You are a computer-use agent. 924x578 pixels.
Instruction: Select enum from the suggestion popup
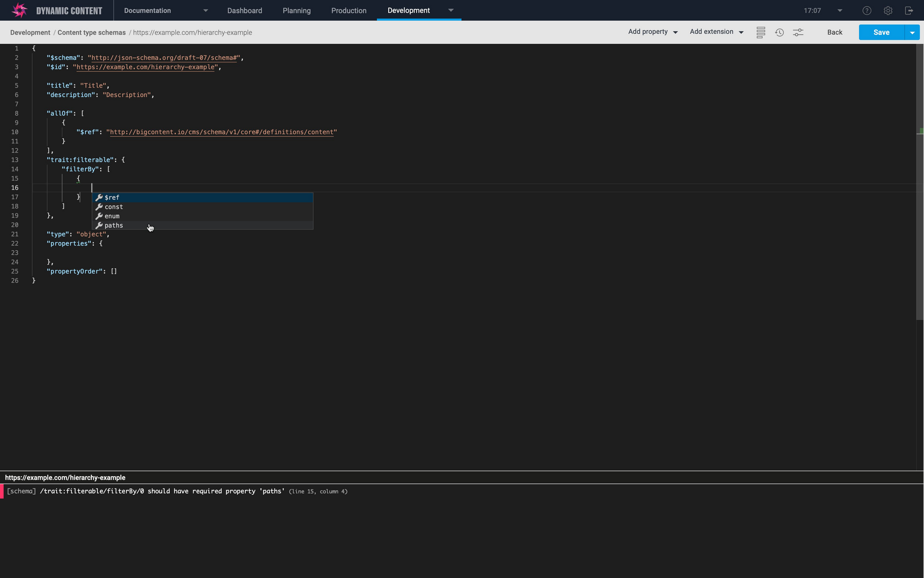[x=111, y=216]
